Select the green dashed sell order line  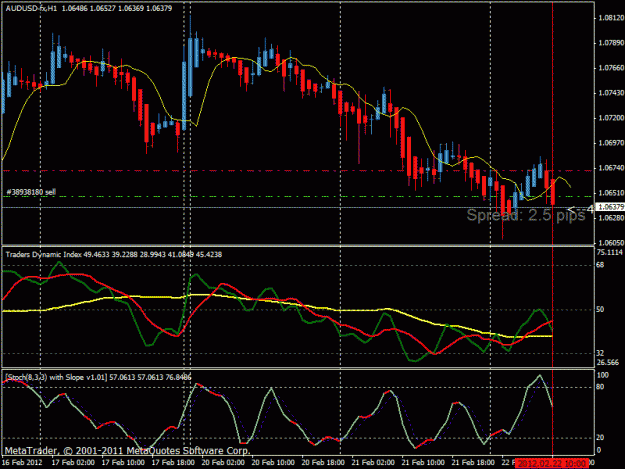click(297, 196)
